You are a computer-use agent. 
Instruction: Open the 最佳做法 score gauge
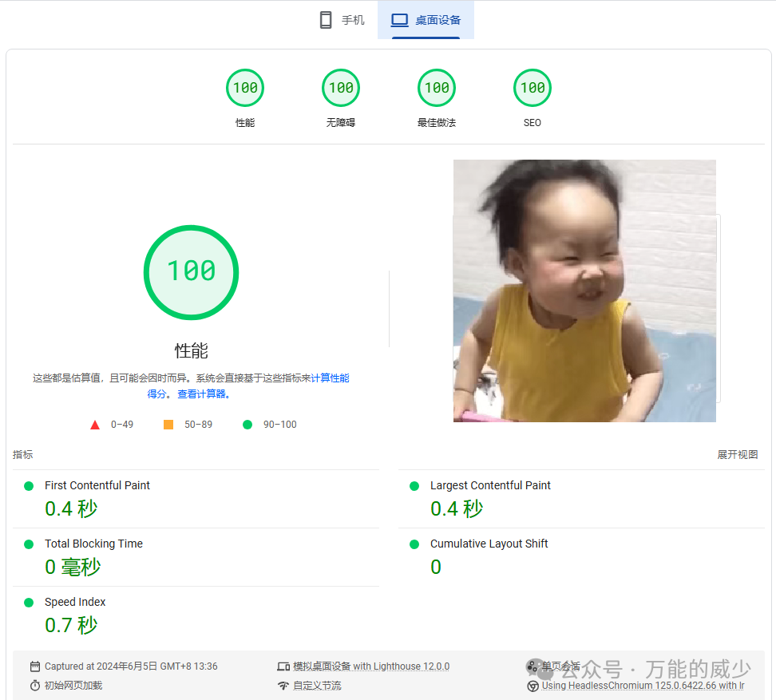[x=437, y=88]
